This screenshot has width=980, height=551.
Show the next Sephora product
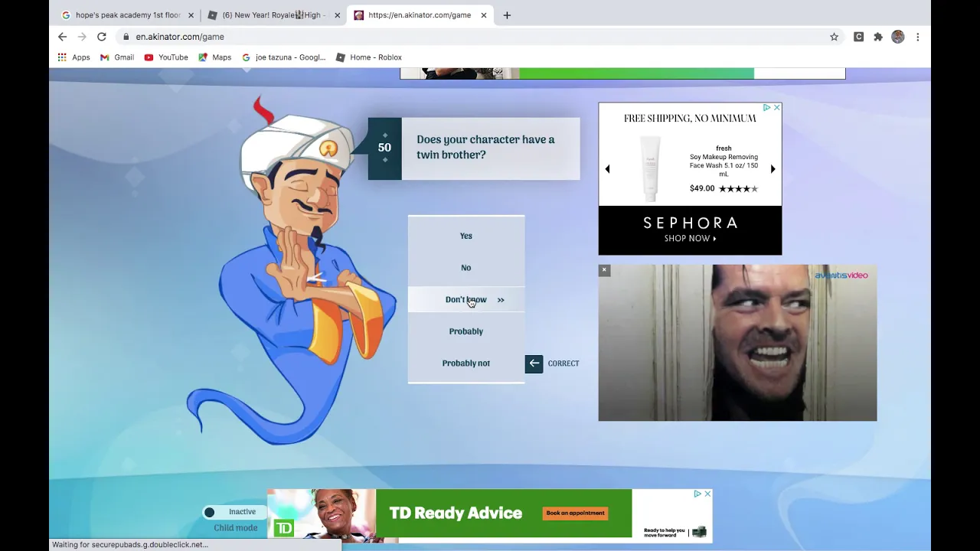pos(773,169)
